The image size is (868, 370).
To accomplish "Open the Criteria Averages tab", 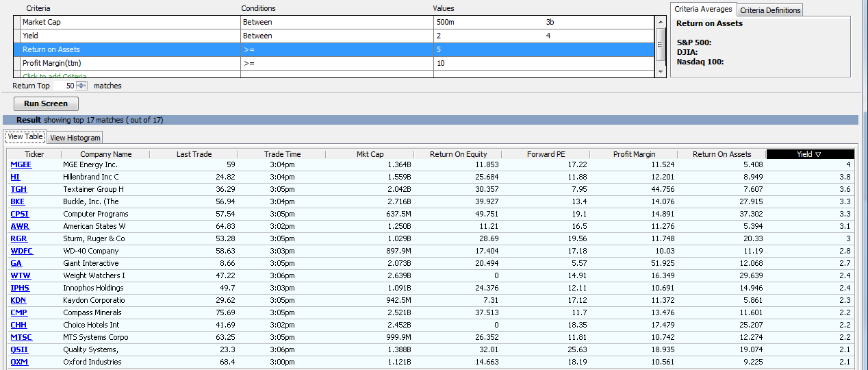I will [704, 9].
